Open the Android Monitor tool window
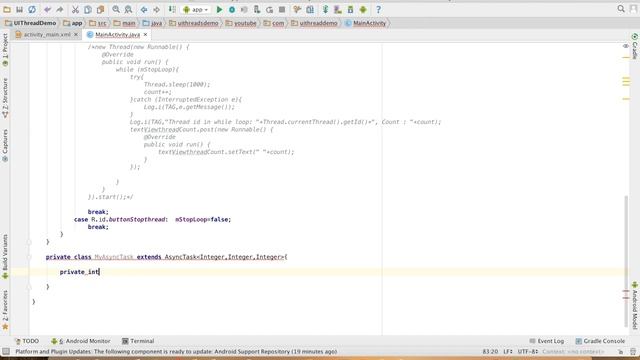The image size is (640, 360). point(80,341)
